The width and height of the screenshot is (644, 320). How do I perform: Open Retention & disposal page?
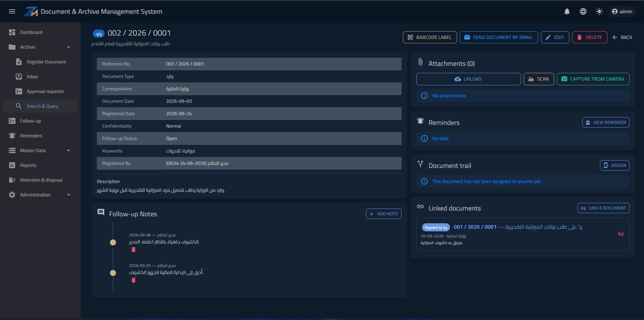40,180
